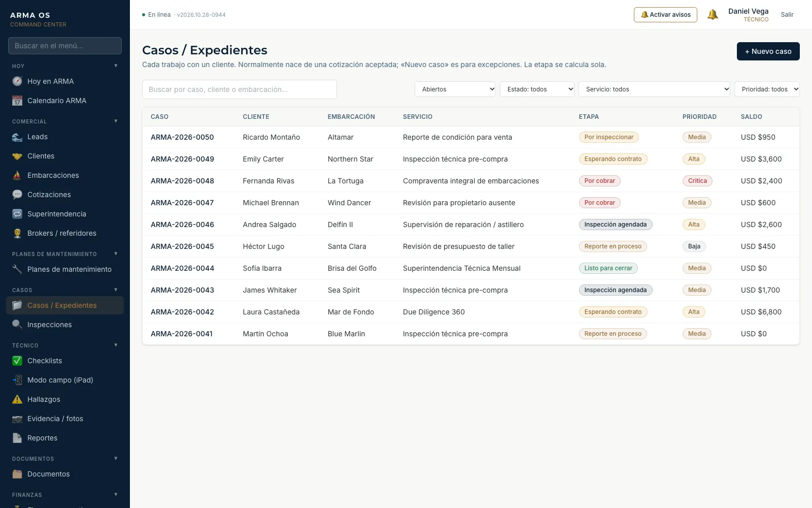The width and height of the screenshot is (812, 508).
Task: Click the Modo campo (iPad) device icon
Action: (x=17, y=380)
